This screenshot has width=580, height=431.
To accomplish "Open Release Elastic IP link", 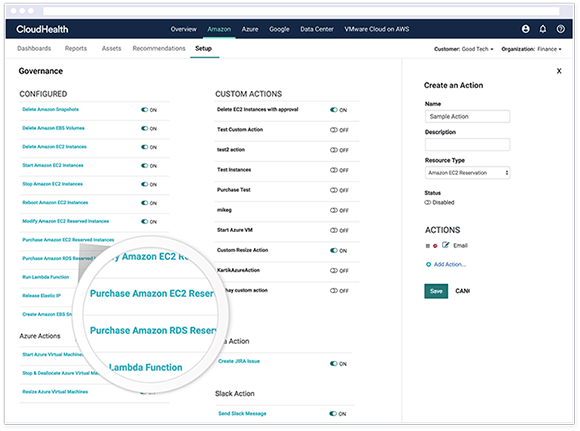I will pos(41,296).
